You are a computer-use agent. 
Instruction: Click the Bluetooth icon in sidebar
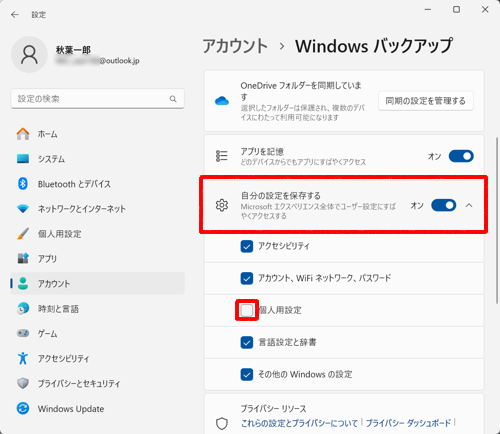[x=23, y=184]
